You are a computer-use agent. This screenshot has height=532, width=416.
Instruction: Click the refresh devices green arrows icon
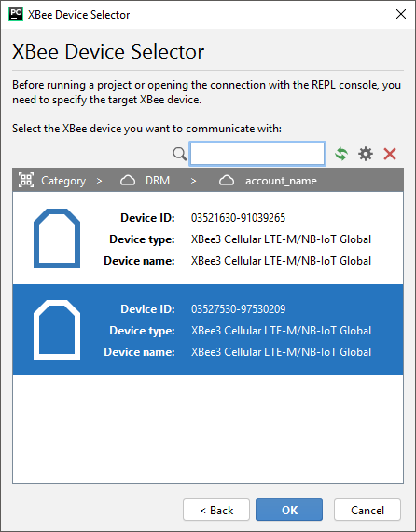pos(341,154)
